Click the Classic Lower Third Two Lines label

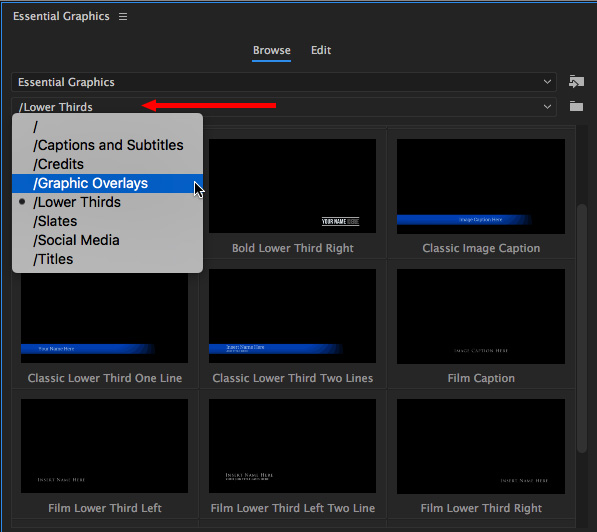point(292,378)
